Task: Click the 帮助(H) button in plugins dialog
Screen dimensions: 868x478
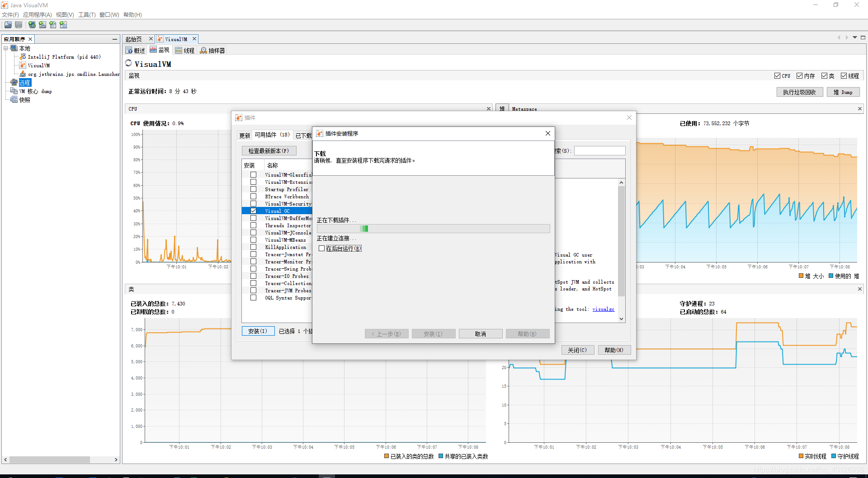Action: [614, 350]
